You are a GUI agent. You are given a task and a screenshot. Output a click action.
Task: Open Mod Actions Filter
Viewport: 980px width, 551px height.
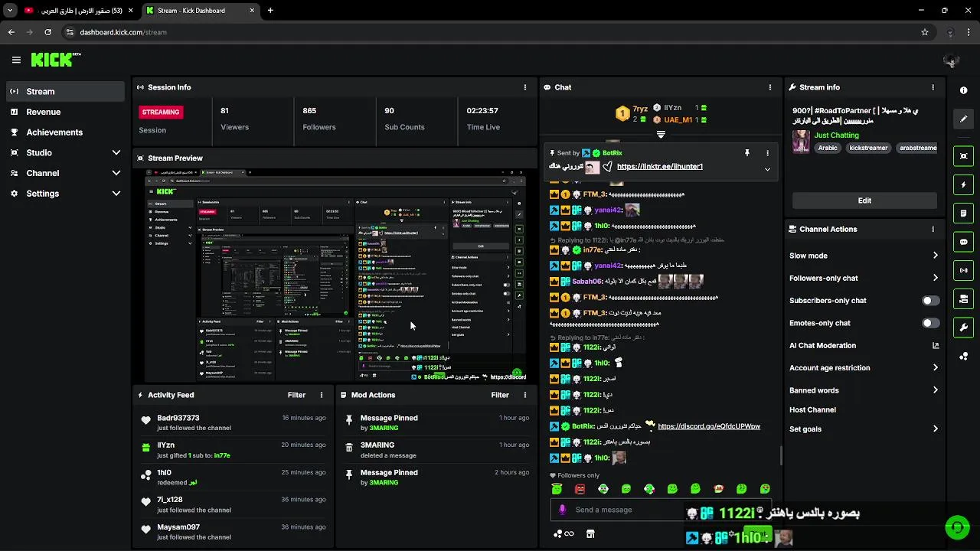[500, 395]
